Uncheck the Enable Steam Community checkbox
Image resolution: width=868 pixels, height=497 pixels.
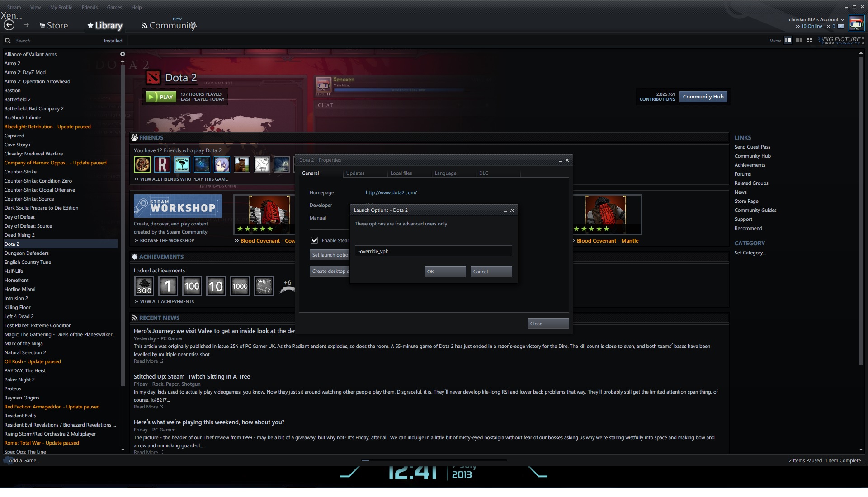click(x=314, y=240)
